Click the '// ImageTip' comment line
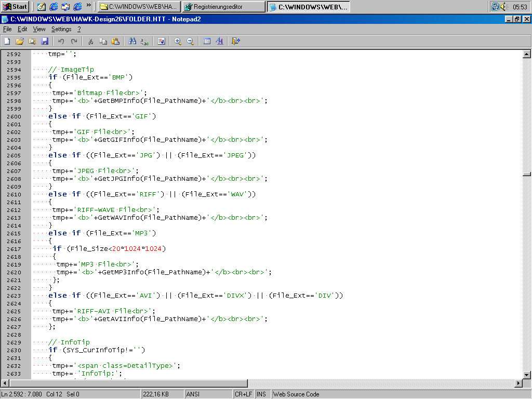 [x=71, y=70]
